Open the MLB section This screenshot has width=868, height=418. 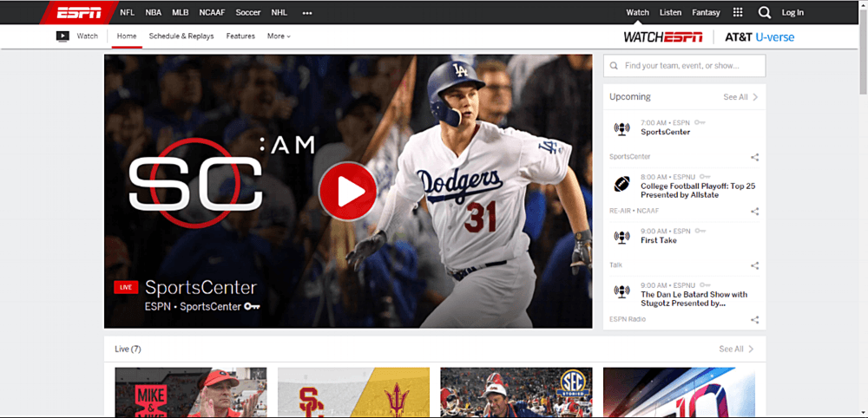181,12
